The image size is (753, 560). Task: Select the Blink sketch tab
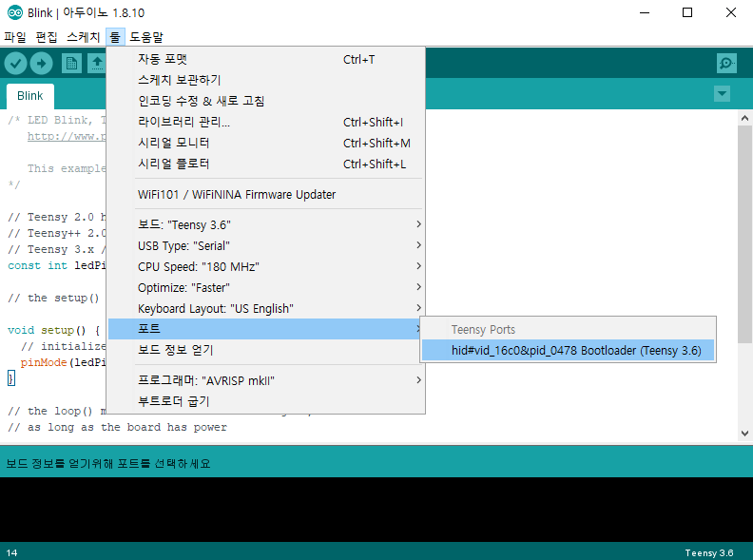pyautogui.click(x=29, y=96)
